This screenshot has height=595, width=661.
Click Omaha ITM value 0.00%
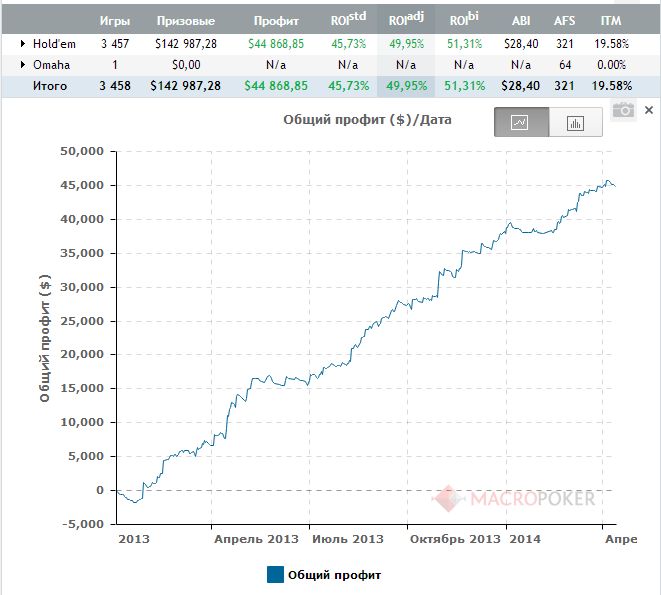[x=611, y=65]
